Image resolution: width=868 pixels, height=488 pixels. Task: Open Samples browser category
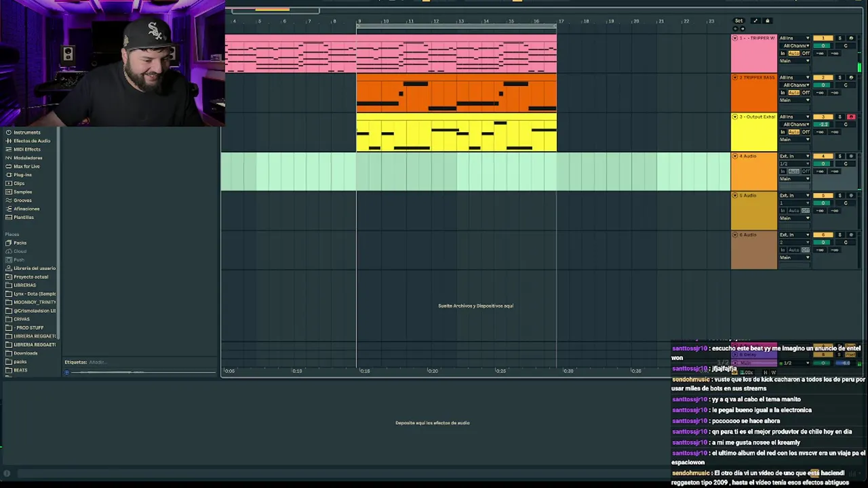point(22,192)
